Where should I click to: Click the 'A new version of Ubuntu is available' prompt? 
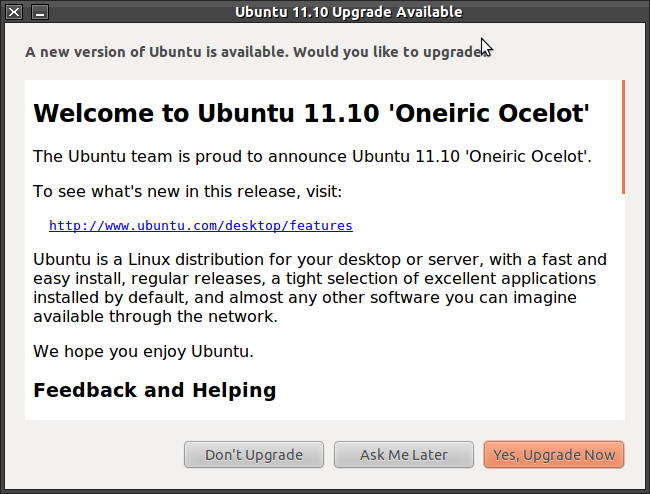click(x=257, y=52)
